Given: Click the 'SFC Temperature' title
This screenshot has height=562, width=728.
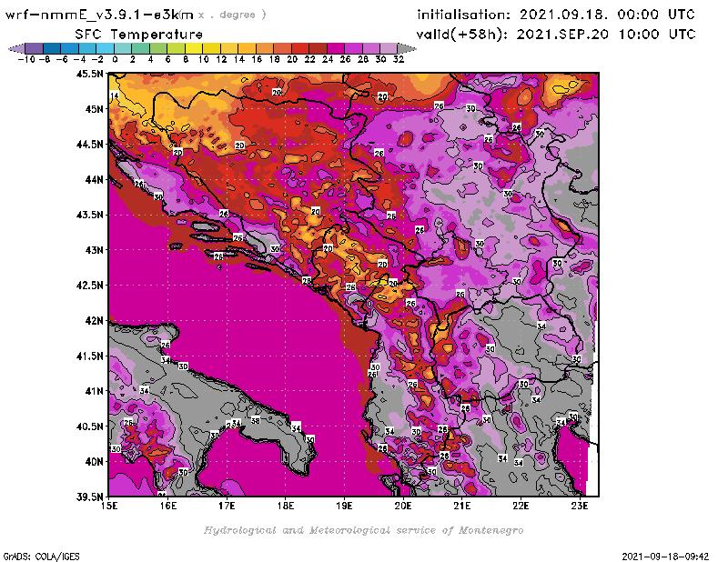Looking at the screenshot, I should point(139,35).
